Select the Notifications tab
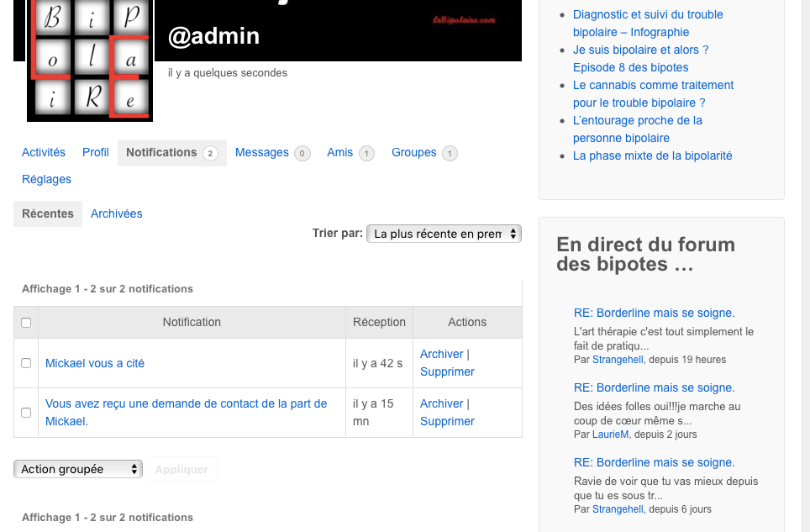This screenshot has width=810, height=532. click(172, 153)
